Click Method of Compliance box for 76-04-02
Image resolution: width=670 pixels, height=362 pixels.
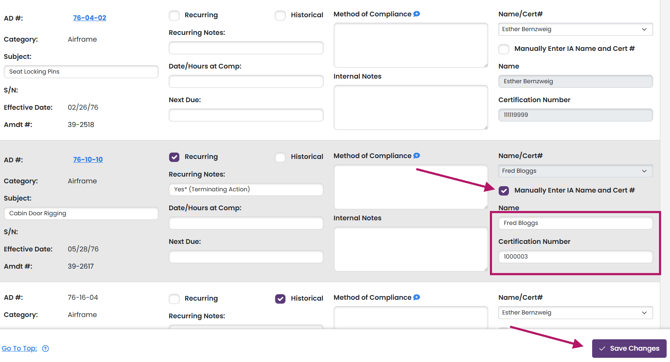(x=411, y=45)
